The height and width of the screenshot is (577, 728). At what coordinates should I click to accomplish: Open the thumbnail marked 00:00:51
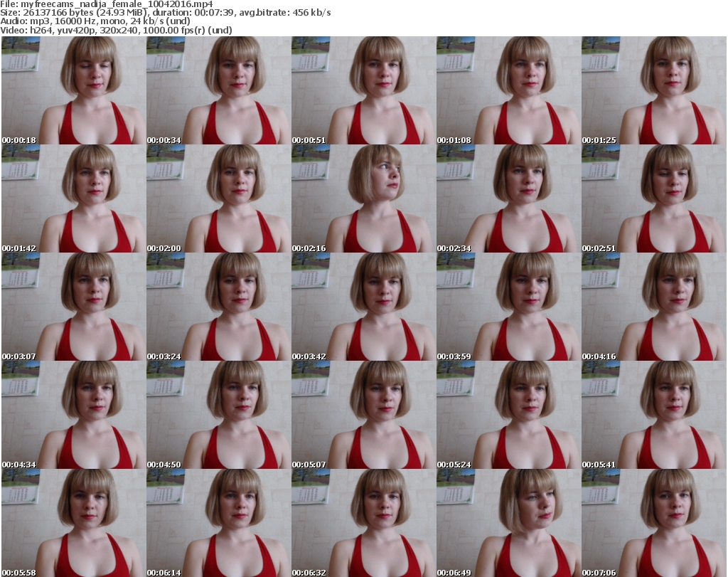(x=363, y=90)
